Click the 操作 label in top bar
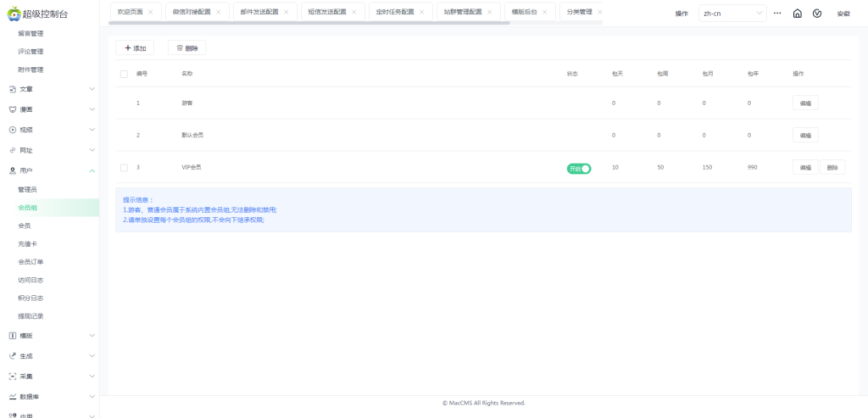 click(682, 14)
